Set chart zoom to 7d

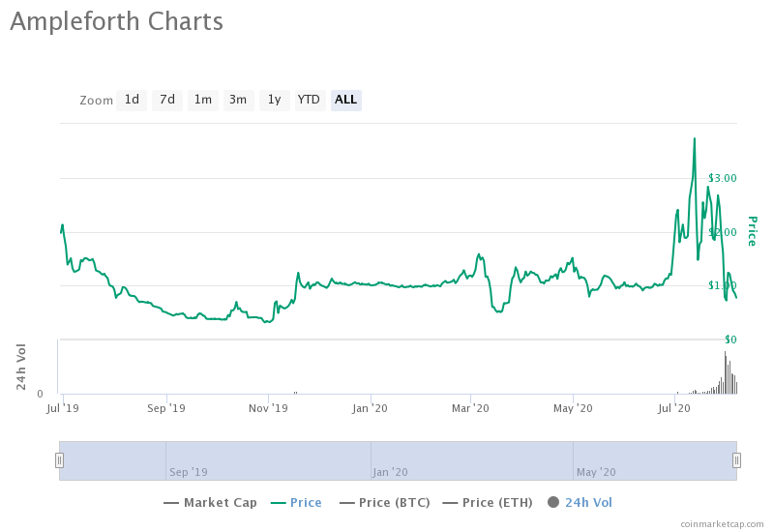point(166,101)
